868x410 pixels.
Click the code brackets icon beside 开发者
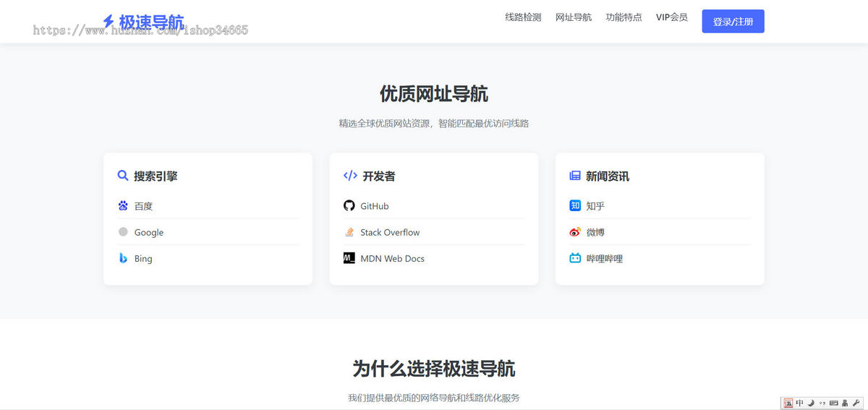[x=350, y=176]
